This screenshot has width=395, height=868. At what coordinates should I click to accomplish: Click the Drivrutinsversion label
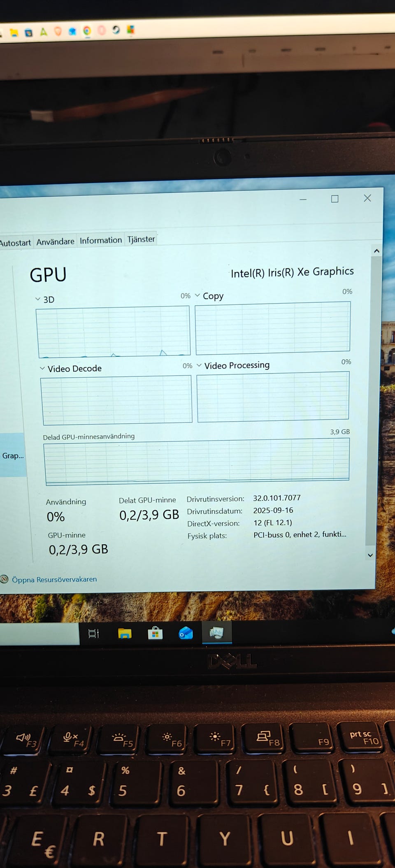[x=216, y=499]
